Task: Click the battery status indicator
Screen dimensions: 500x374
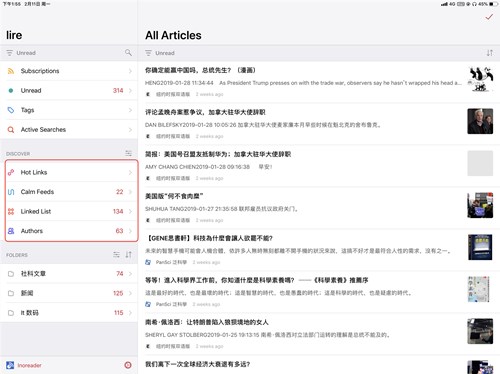Action: pos(494,4)
